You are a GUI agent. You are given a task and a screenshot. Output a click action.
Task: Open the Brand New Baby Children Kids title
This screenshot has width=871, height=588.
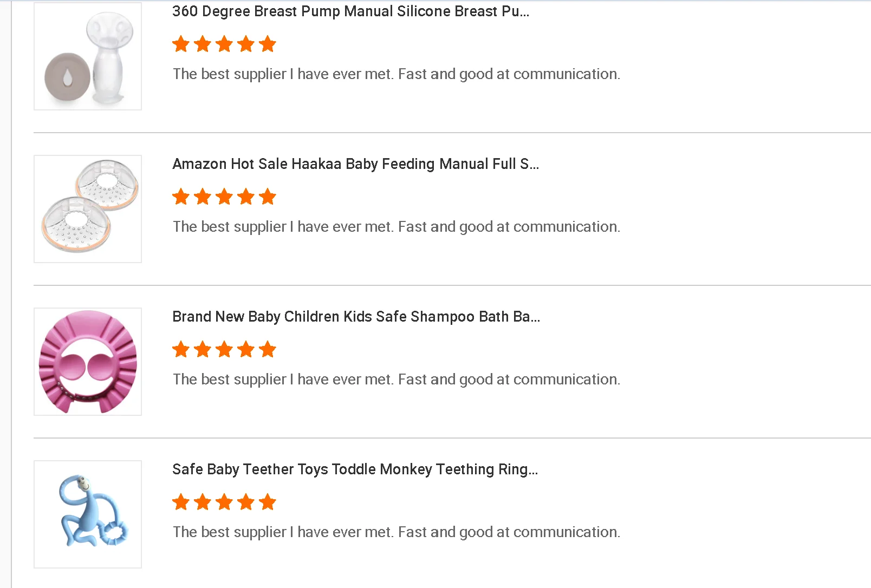(x=356, y=317)
